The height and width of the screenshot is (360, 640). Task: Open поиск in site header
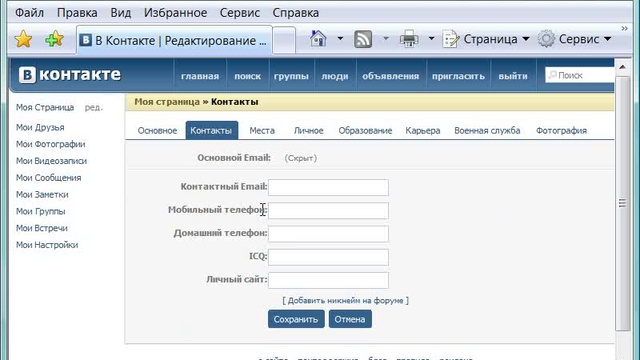[x=248, y=76]
